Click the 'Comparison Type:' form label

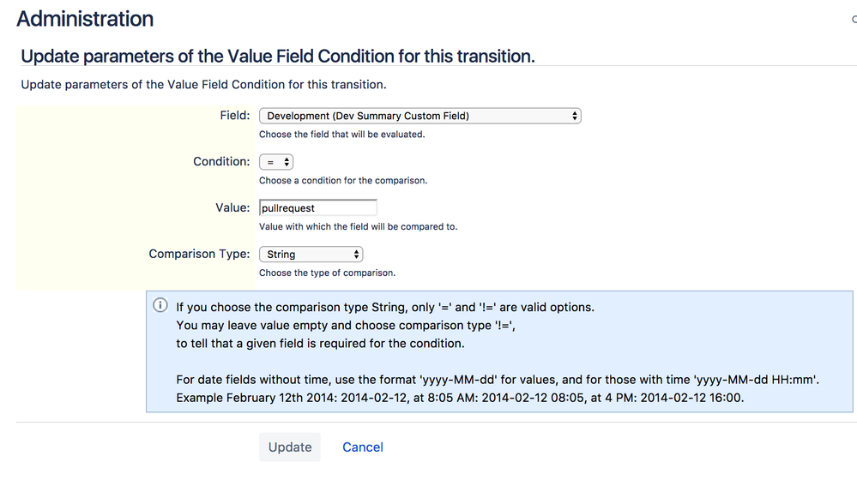point(200,254)
